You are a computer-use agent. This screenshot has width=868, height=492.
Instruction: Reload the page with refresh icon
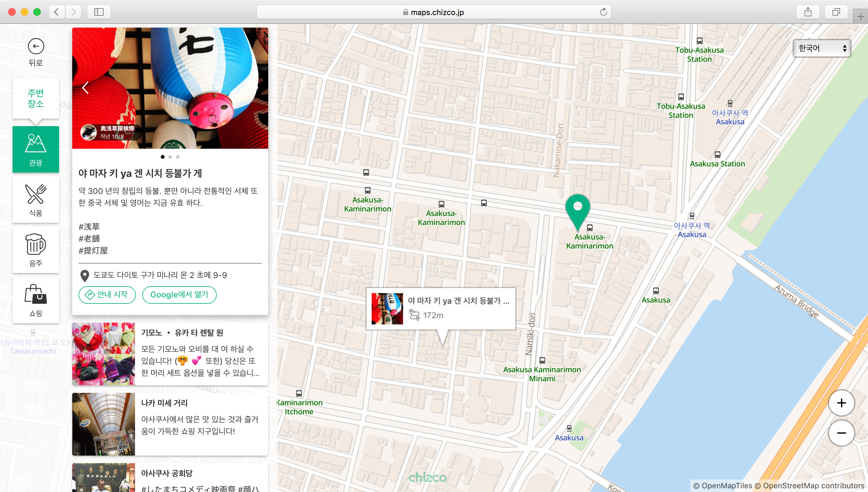(603, 12)
